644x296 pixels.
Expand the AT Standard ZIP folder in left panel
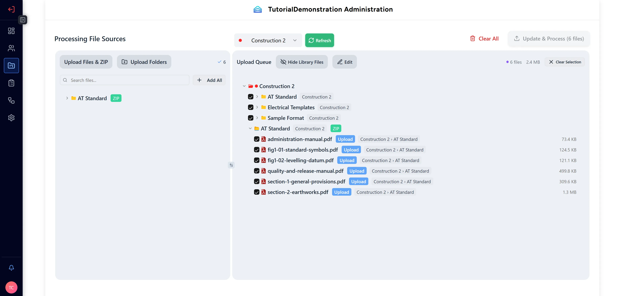[67, 98]
